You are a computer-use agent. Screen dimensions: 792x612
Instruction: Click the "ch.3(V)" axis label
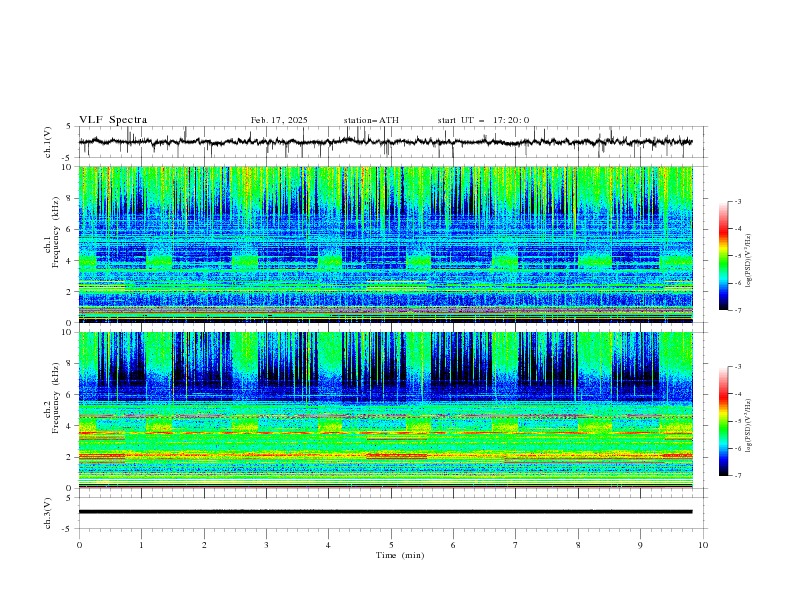[48, 513]
